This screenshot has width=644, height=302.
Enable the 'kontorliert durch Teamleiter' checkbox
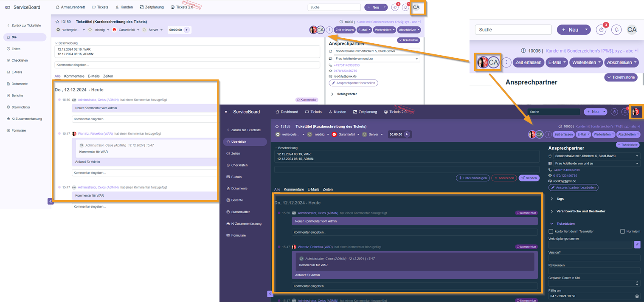[x=551, y=231]
